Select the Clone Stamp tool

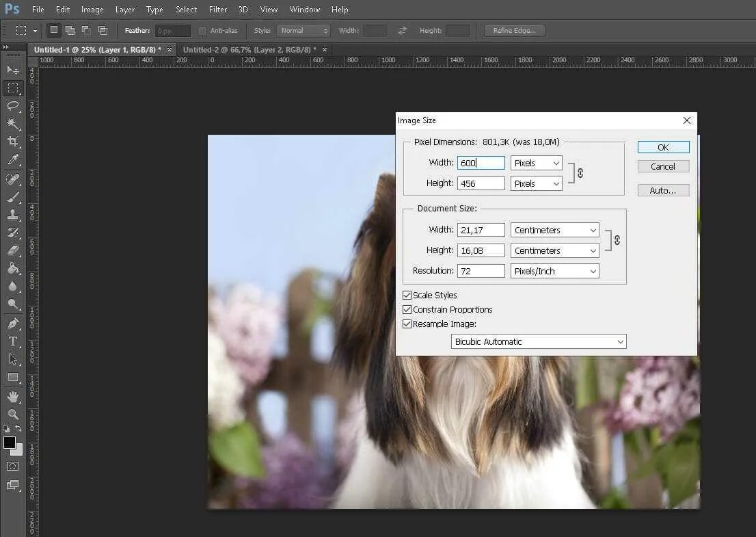click(x=13, y=215)
